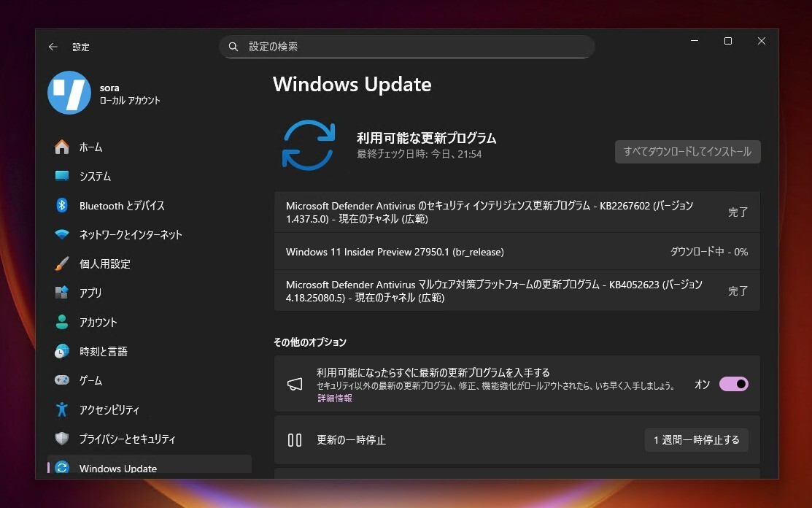
Task: Click 完了 status of KB2267602 row
Action: pyautogui.click(x=738, y=212)
